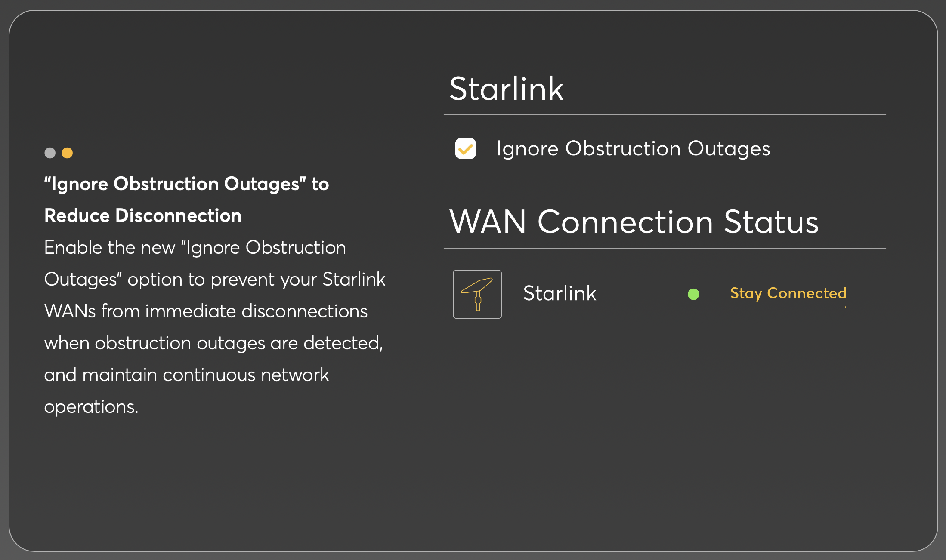
Task: Click the "Enable the new" paragraph line
Action: pos(195,247)
